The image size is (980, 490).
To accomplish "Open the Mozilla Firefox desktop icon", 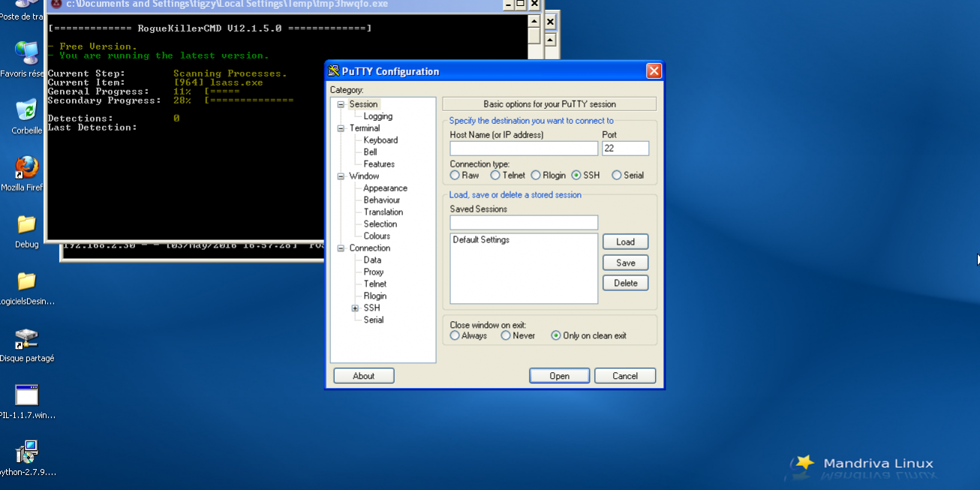I will [x=26, y=168].
